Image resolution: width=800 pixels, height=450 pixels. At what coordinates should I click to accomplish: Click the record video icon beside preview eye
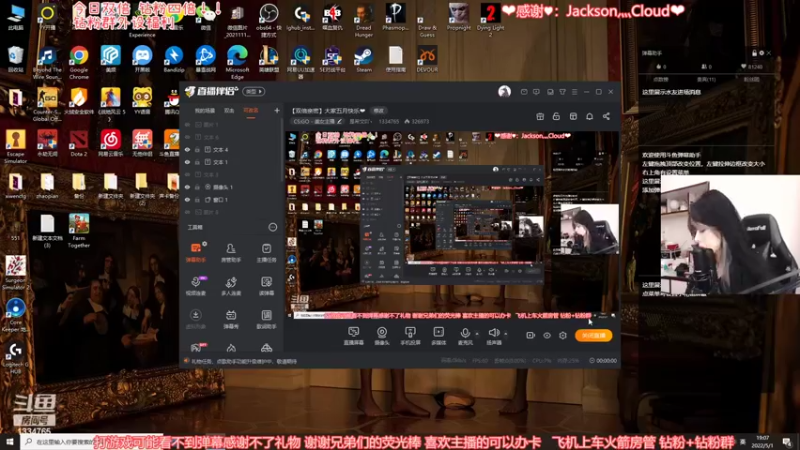tap(530, 335)
